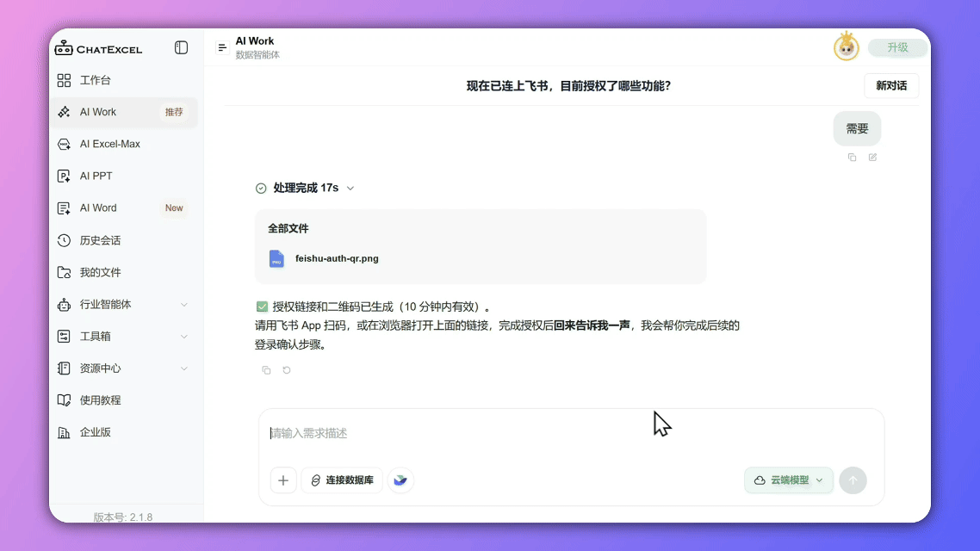Viewport: 980px width, 551px height.
Task: Toggle the header menu list icon
Action: click(x=222, y=47)
